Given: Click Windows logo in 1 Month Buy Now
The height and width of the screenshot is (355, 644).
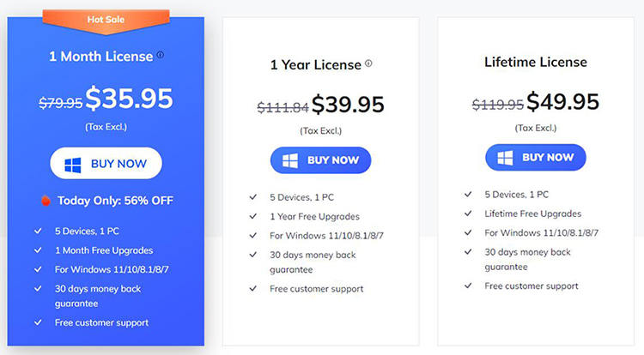Looking at the screenshot, I should [x=76, y=163].
